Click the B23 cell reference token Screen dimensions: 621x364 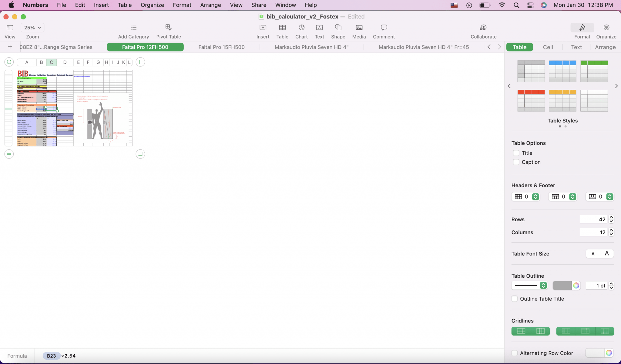pyautogui.click(x=51, y=356)
